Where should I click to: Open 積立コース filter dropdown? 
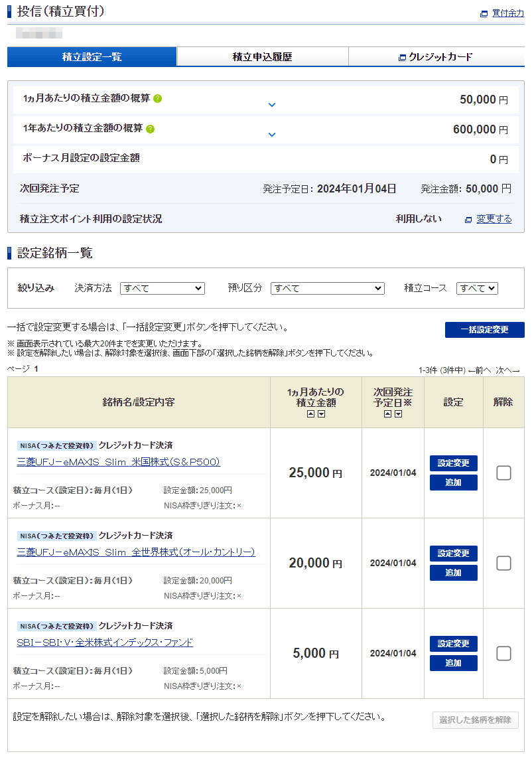(x=477, y=288)
